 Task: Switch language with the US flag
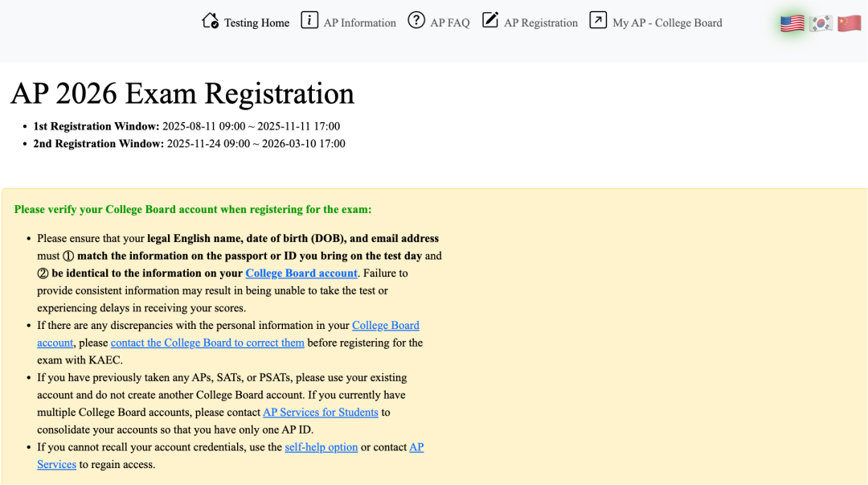pyautogui.click(x=792, y=23)
